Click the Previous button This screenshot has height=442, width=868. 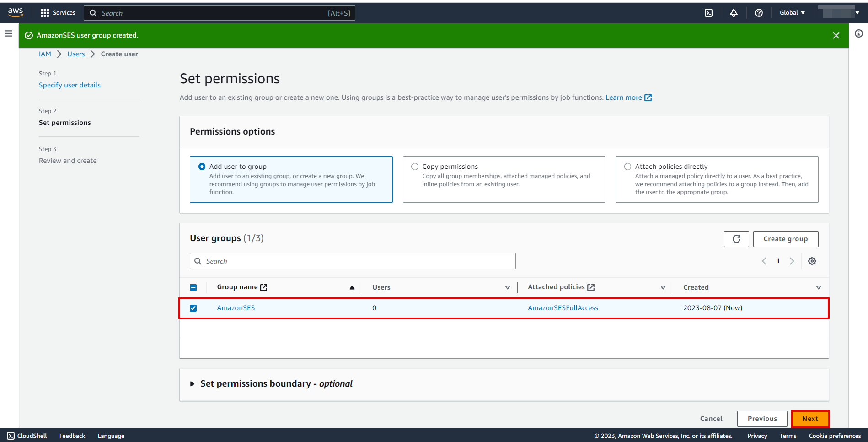point(762,419)
